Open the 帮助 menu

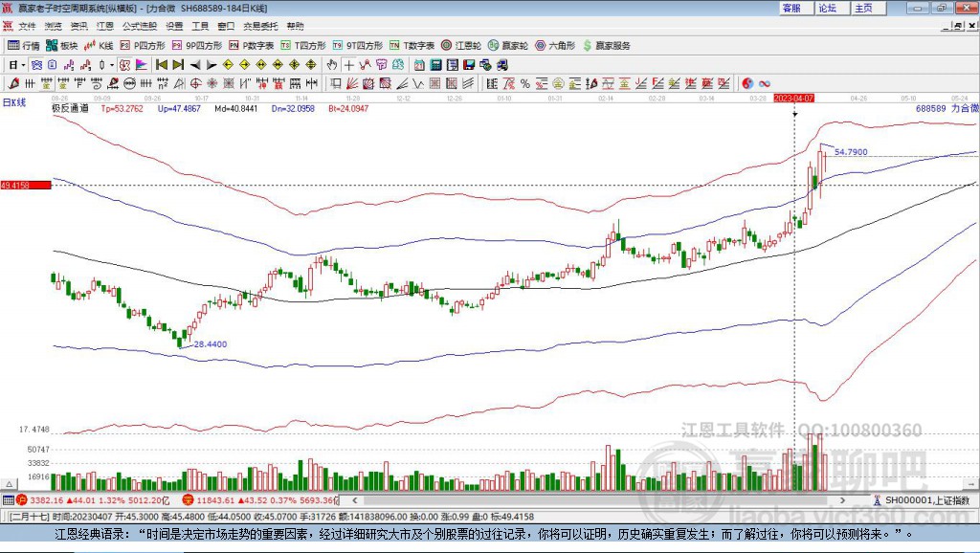(295, 26)
